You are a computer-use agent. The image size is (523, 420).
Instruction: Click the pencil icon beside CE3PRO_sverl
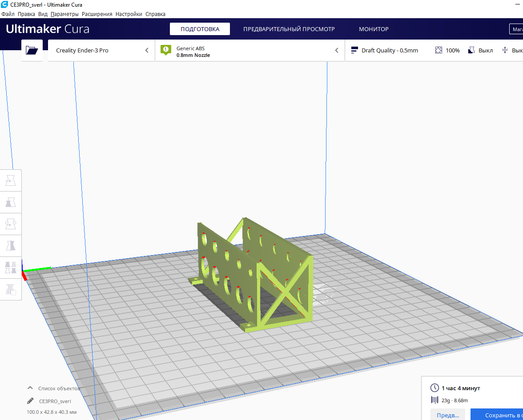tap(30, 401)
